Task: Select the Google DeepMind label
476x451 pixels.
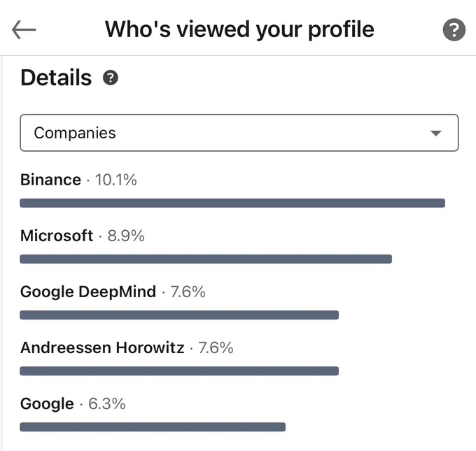Action: 88,292
